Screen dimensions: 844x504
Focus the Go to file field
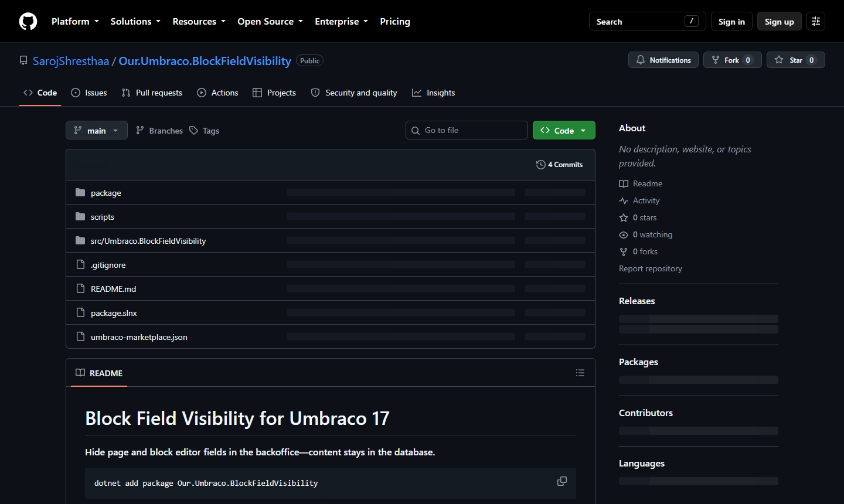click(467, 130)
